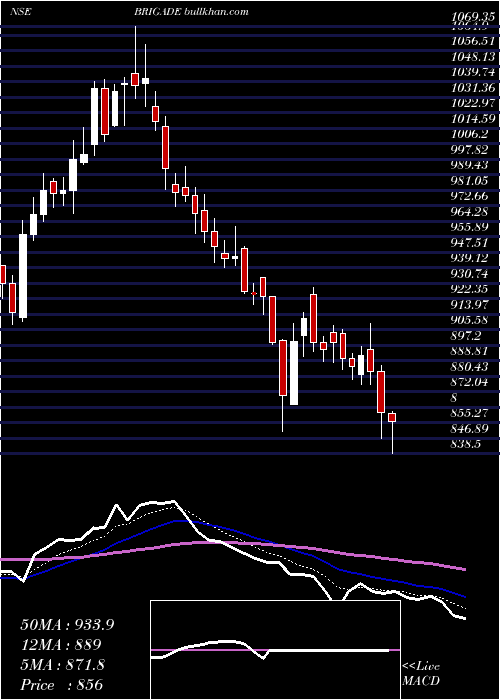
Task: Click the 964.28 price level label
Action: tap(470, 212)
